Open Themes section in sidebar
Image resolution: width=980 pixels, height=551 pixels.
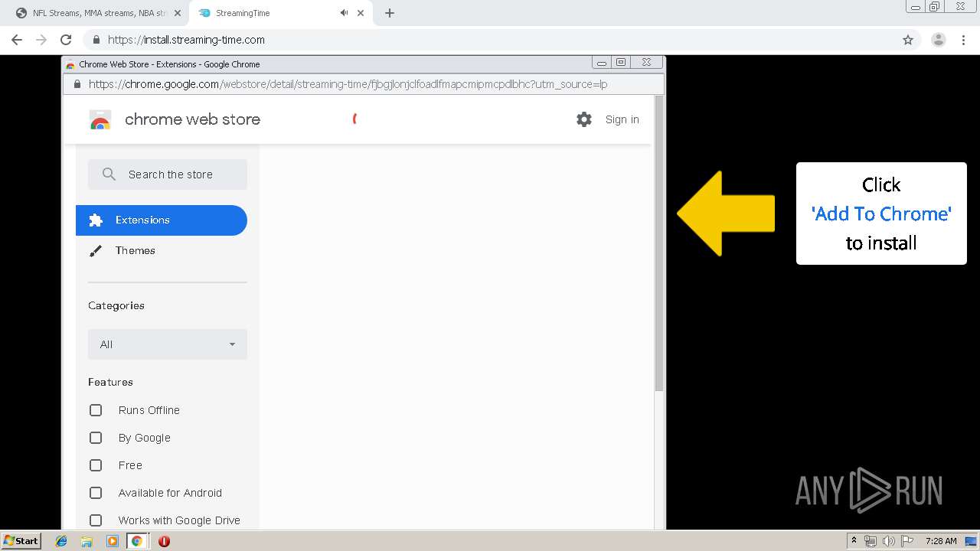pyautogui.click(x=162, y=251)
